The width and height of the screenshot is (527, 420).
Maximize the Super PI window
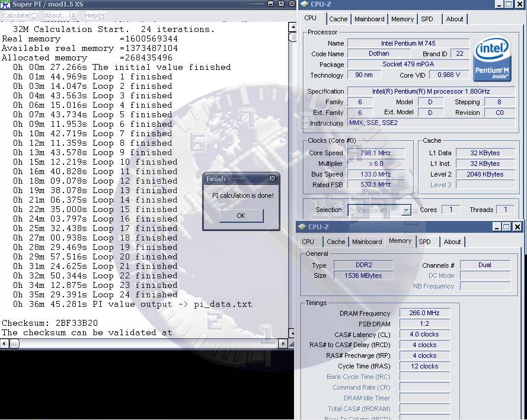(282, 4)
